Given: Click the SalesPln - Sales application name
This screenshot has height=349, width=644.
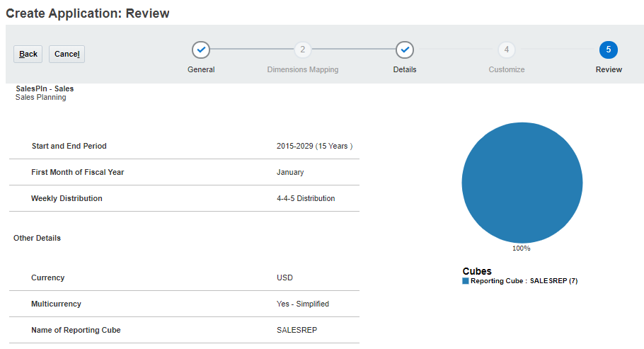Looking at the screenshot, I should pos(45,88).
